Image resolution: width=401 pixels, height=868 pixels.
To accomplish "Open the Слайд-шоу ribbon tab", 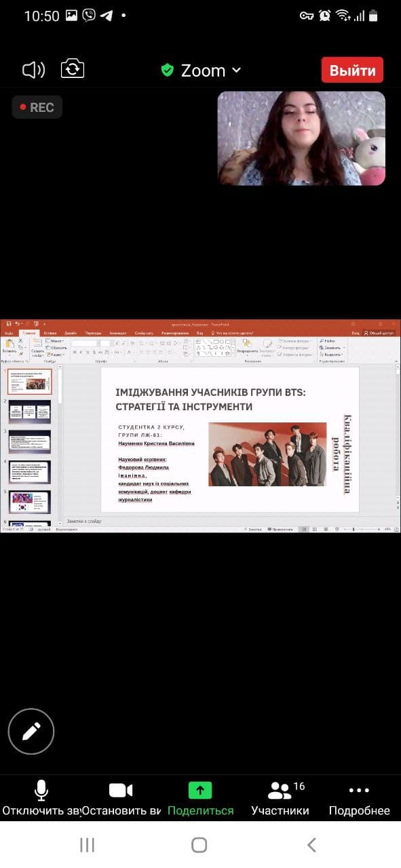I will click(144, 333).
